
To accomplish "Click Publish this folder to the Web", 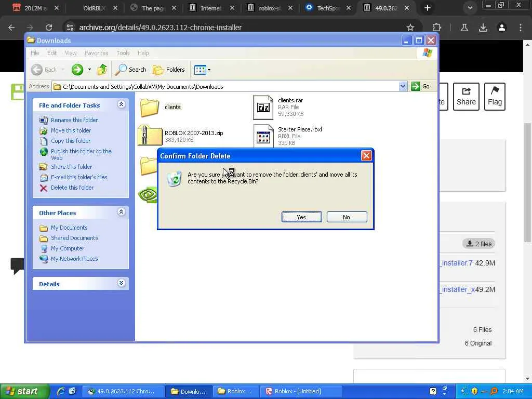I will 81,154.
